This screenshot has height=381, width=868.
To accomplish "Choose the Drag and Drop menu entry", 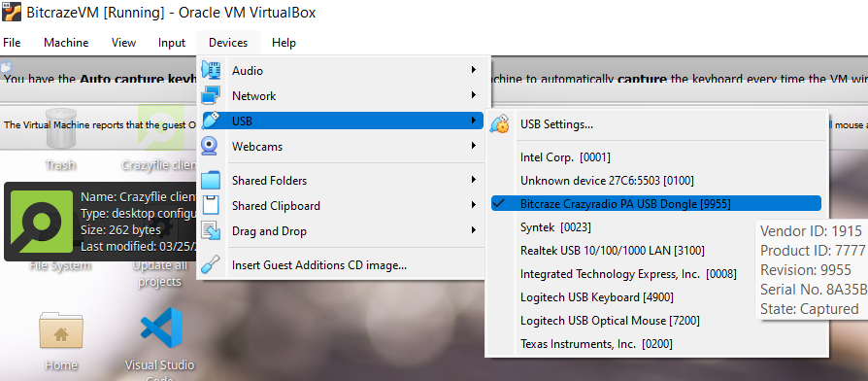I will [x=343, y=231].
